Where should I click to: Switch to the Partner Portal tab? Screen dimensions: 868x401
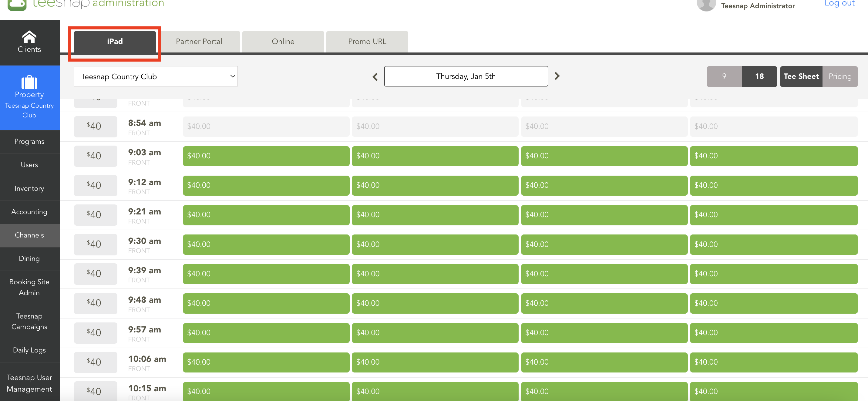tap(198, 42)
